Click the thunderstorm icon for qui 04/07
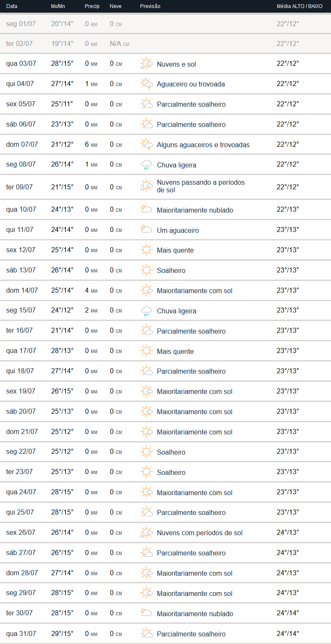The width and height of the screenshot is (331, 644). (146, 84)
